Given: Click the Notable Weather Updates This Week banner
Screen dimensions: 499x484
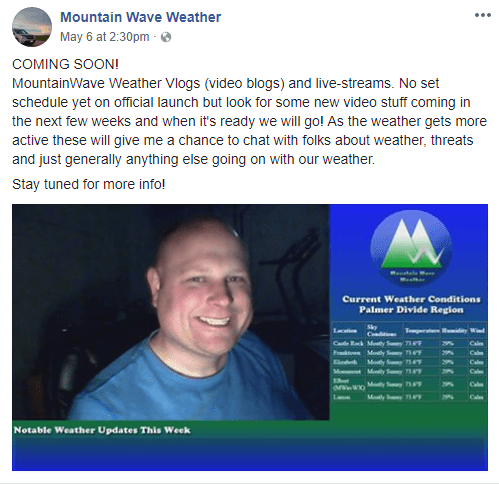Looking at the screenshot, I should pos(102,430).
